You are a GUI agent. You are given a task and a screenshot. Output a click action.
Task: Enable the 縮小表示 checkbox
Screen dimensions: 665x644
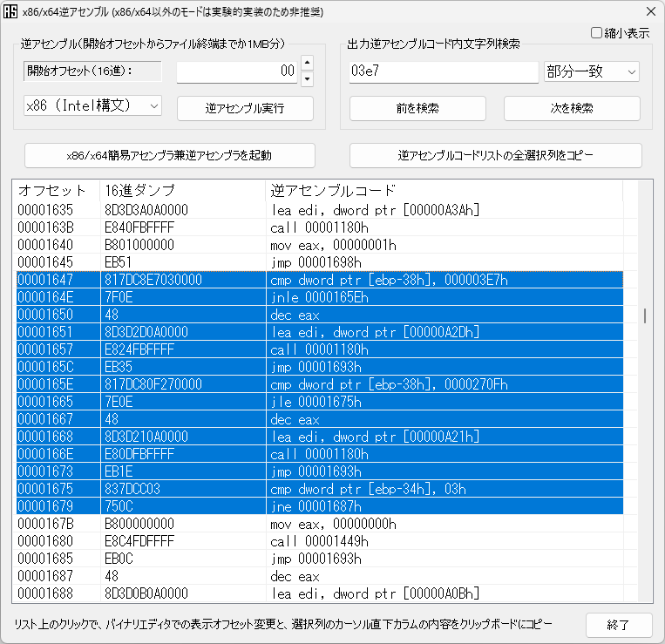597,33
